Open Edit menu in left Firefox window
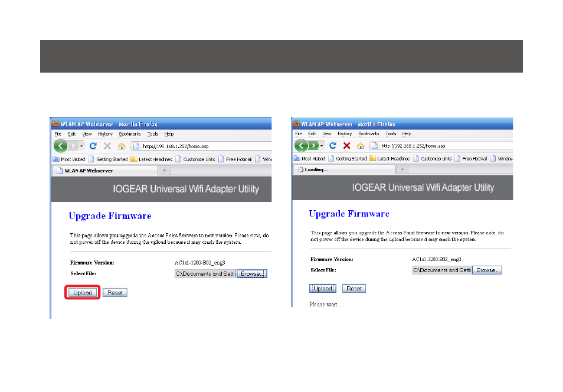The image size is (563, 392). [x=72, y=134]
